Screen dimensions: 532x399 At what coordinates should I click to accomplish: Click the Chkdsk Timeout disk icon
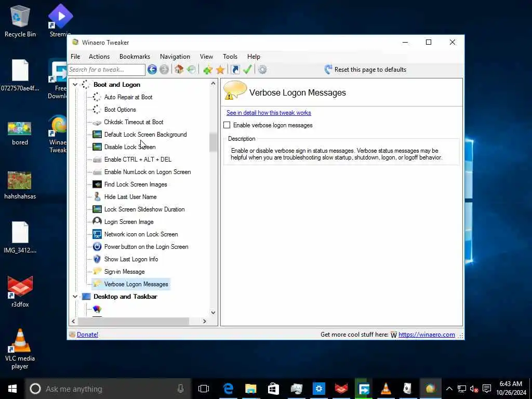97,122
